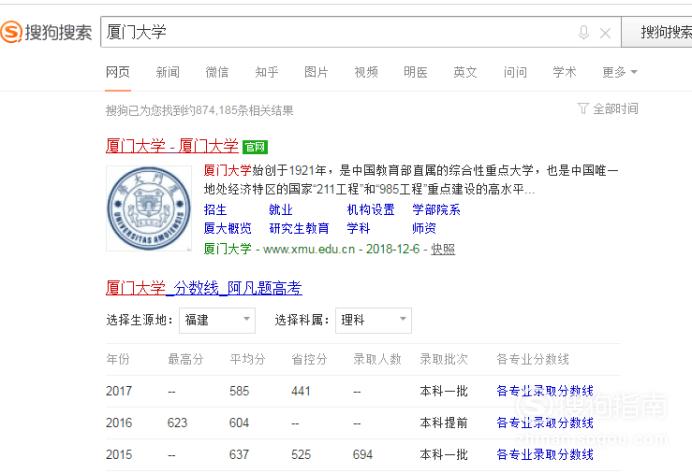The height and width of the screenshot is (473, 692).
Task: Click the www.xmu.edu.cn URL text
Action: tap(309, 249)
